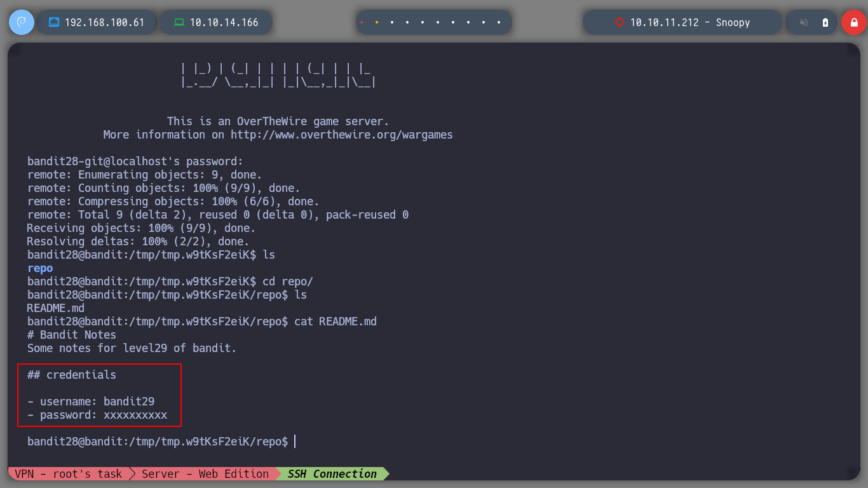Click the 10.10.14.166 VPN address text
Image resolution: width=868 pixels, height=488 pixels.
[224, 22]
